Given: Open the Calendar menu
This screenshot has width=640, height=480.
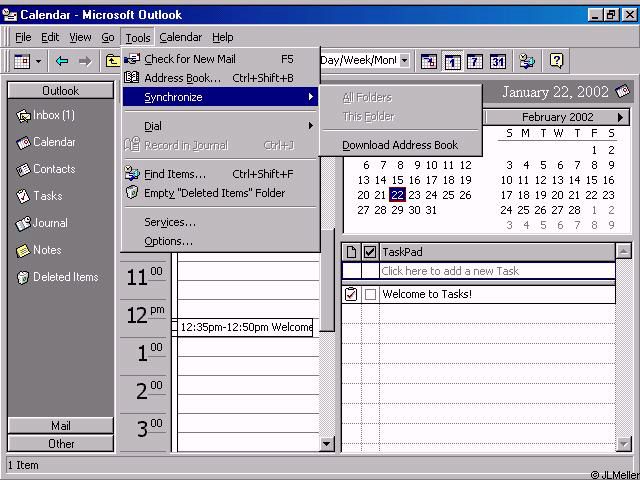Looking at the screenshot, I should tap(180, 38).
